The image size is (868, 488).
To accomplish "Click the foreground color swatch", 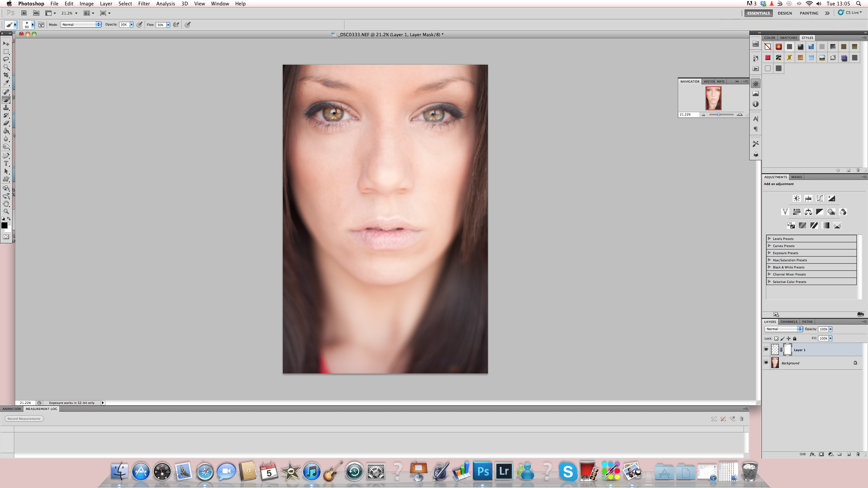I will pyautogui.click(x=4, y=225).
